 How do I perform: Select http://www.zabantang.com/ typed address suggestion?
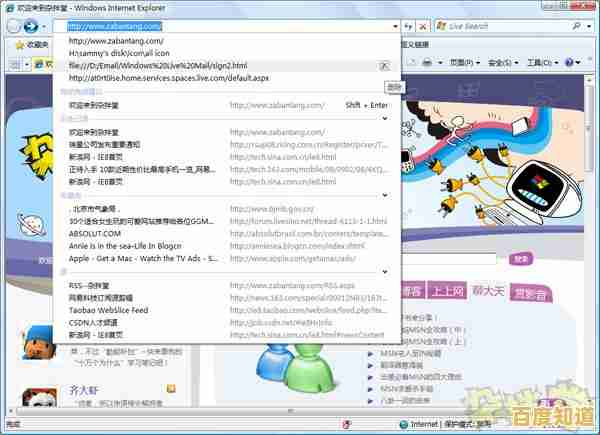(116, 41)
